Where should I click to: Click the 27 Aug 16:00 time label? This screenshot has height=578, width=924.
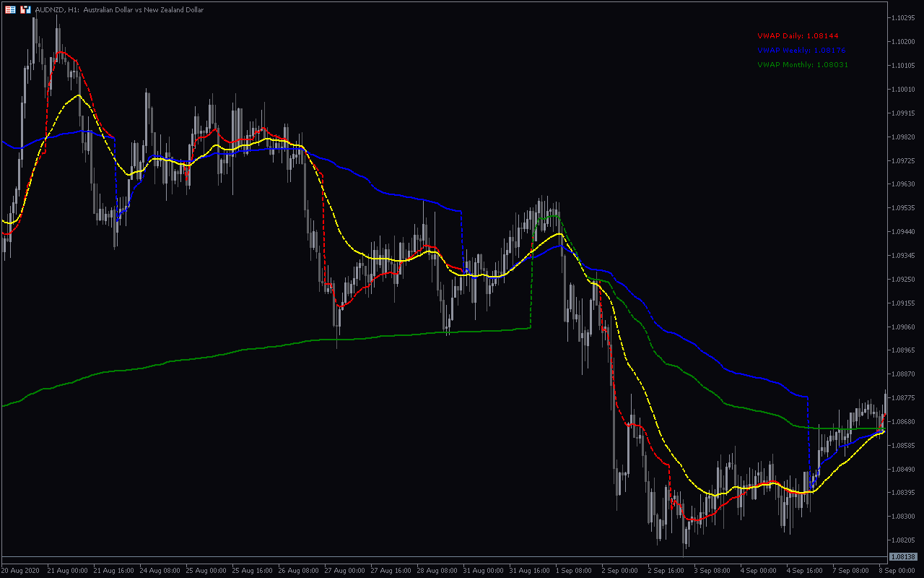(391, 571)
